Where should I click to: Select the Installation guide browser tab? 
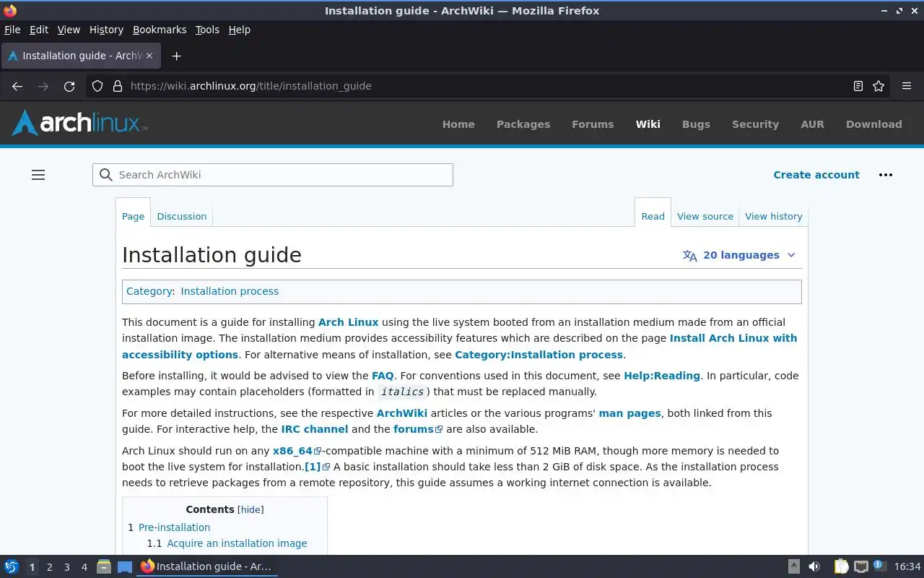[x=81, y=56]
